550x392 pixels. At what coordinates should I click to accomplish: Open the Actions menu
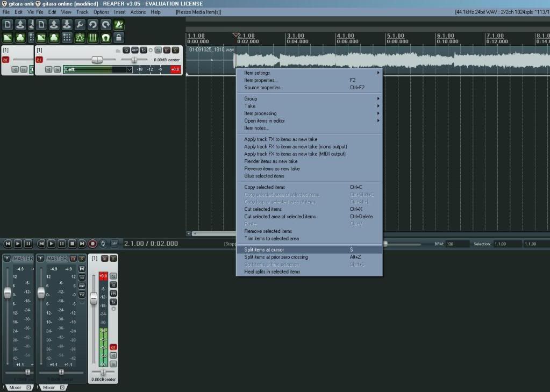tap(138, 12)
